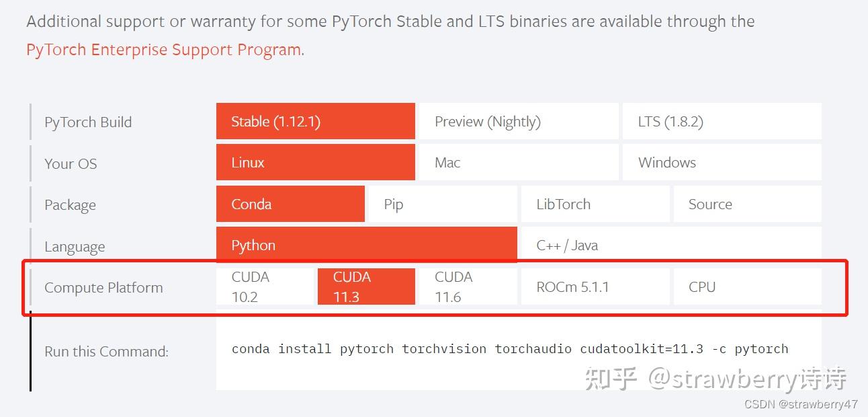Switch to Preview (Nightly) build

click(519, 121)
